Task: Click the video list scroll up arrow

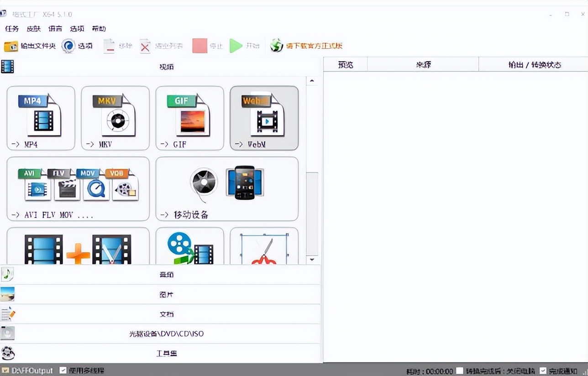Action: coord(312,81)
